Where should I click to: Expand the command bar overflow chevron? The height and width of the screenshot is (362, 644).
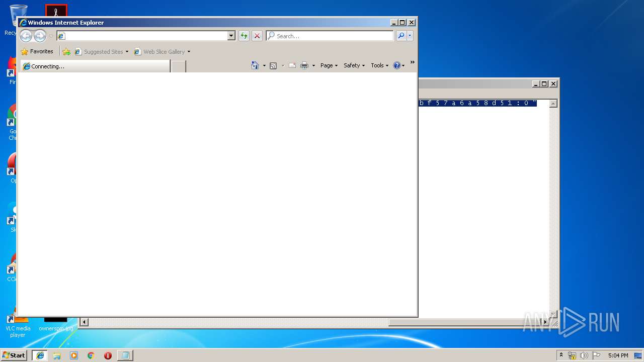pyautogui.click(x=413, y=62)
